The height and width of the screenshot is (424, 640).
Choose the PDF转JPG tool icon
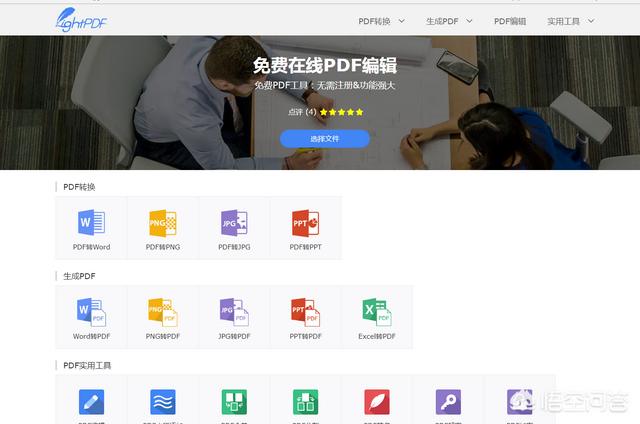(x=234, y=222)
